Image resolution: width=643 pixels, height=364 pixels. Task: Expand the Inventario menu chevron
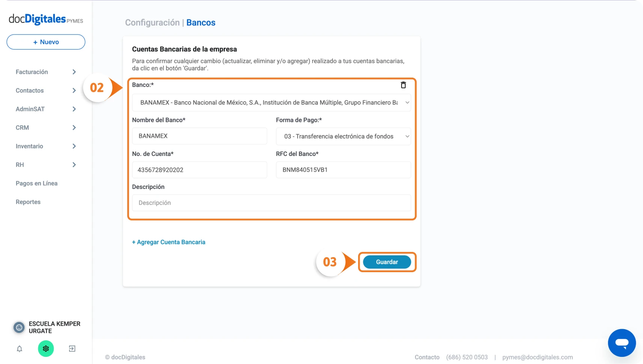point(74,146)
